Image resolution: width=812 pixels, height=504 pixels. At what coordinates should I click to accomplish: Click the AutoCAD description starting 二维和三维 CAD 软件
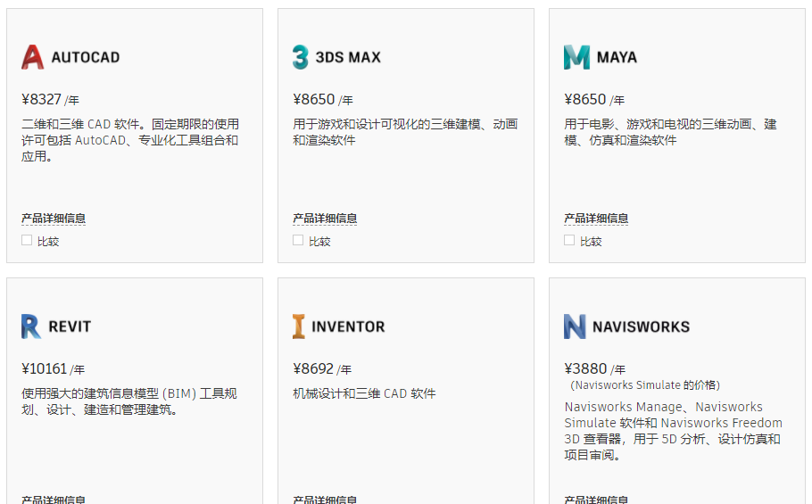tap(130, 140)
